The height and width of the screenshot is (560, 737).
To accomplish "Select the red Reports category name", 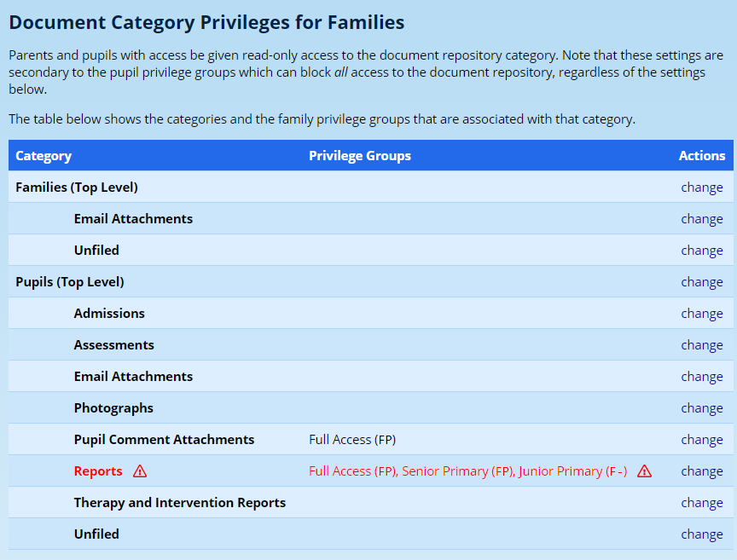I will click(98, 471).
